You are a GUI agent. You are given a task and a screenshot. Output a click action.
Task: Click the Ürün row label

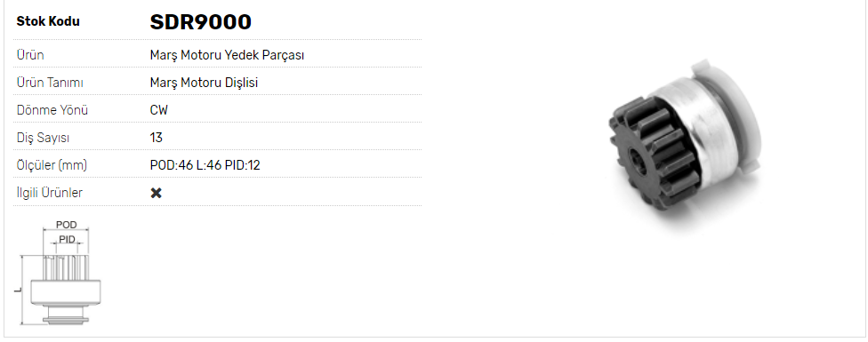(30, 55)
